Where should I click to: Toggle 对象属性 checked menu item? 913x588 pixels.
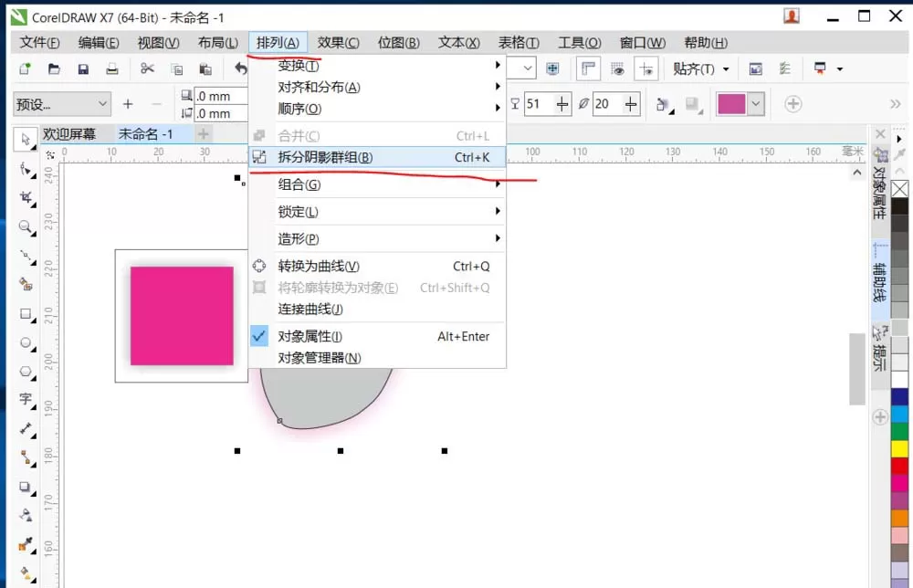(x=377, y=337)
